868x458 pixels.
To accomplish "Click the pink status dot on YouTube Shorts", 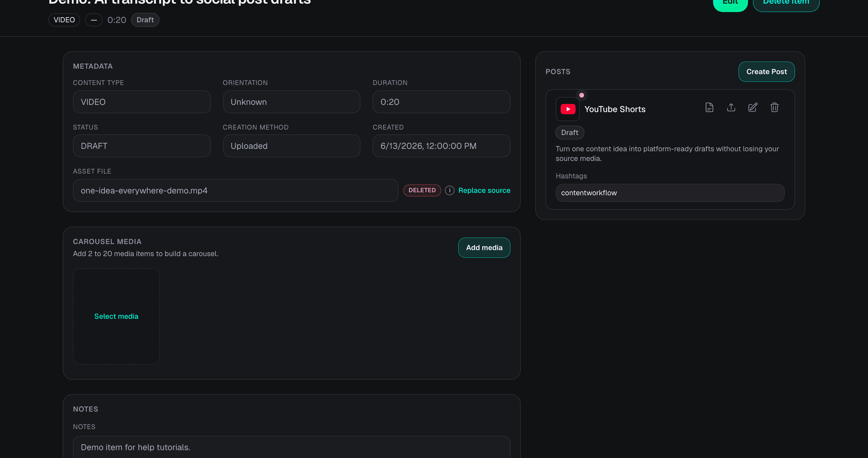I will (582, 95).
